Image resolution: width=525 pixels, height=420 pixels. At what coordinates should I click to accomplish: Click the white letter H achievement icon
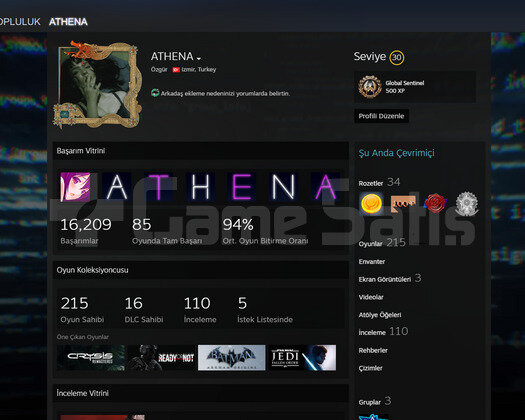pyautogui.click(x=200, y=187)
